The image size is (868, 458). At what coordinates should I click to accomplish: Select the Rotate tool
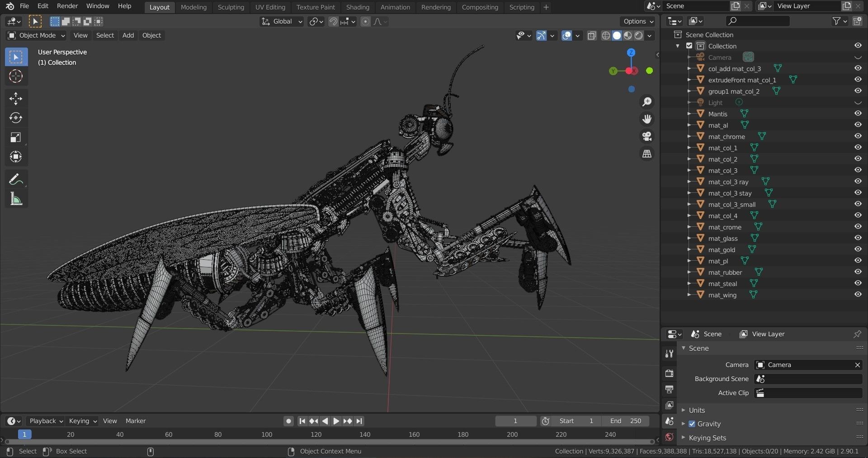(x=16, y=118)
